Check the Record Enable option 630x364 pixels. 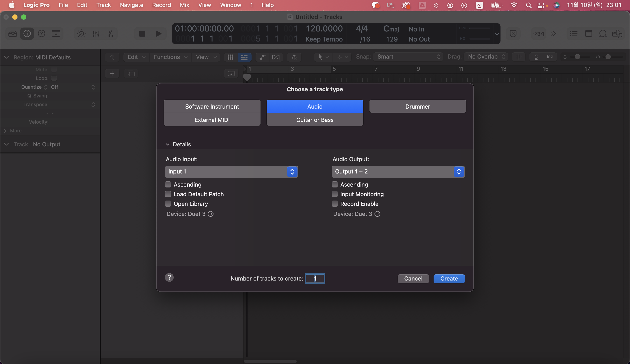tap(334, 204)
